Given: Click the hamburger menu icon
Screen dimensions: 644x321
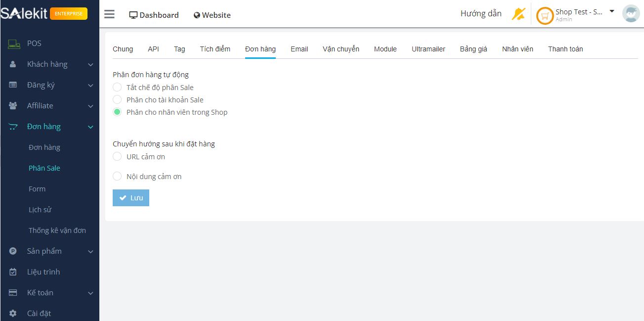Looking at the screenshot, I should (109, 14).
